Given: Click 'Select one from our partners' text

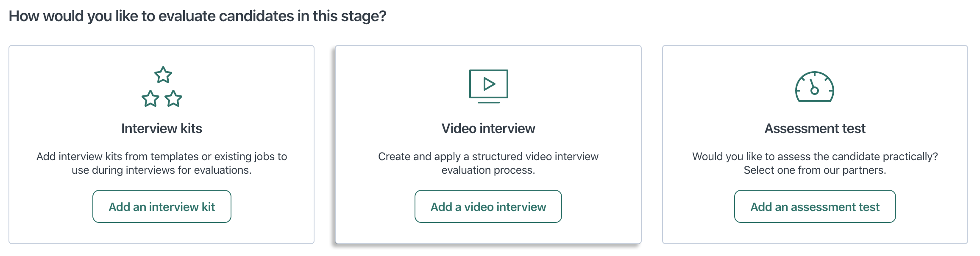Looking at the screenshot, I should click(x=815, y=170).
